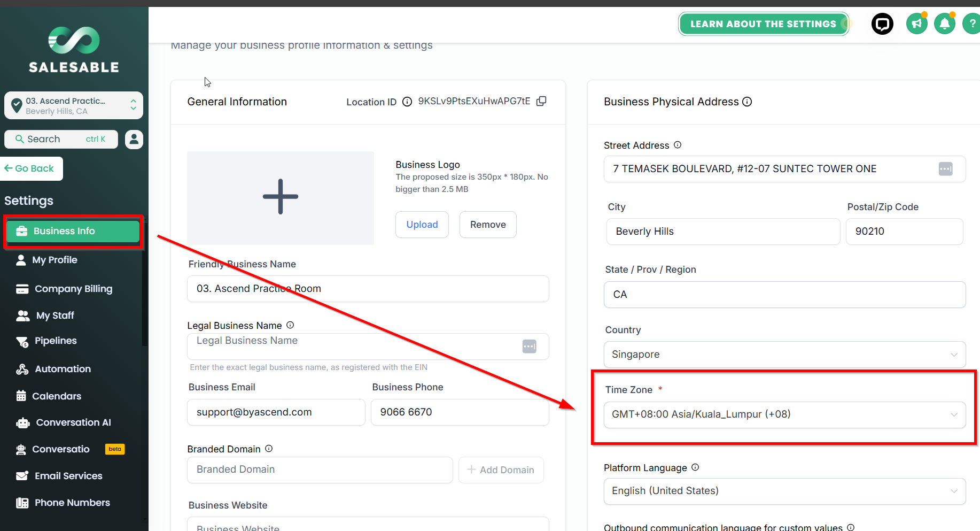Click the logo upload placeholder with plus sign
980x531 pixels.
(x=281, y=198)
